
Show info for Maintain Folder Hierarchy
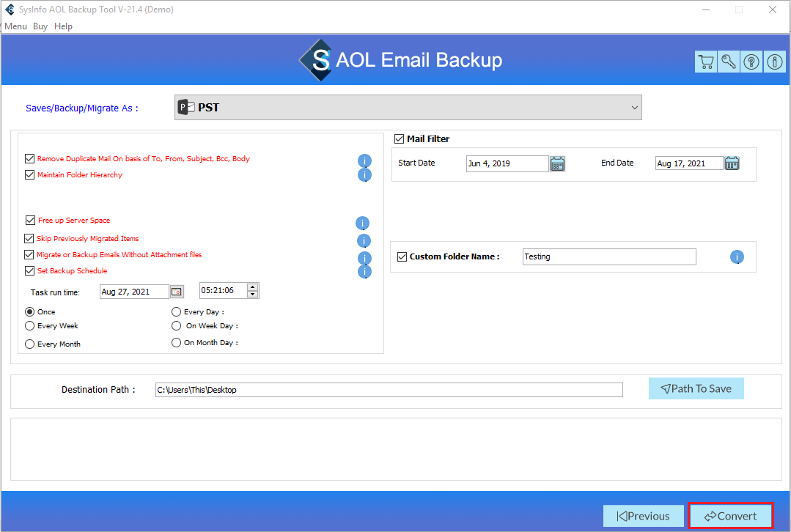(x=365, y=174)
